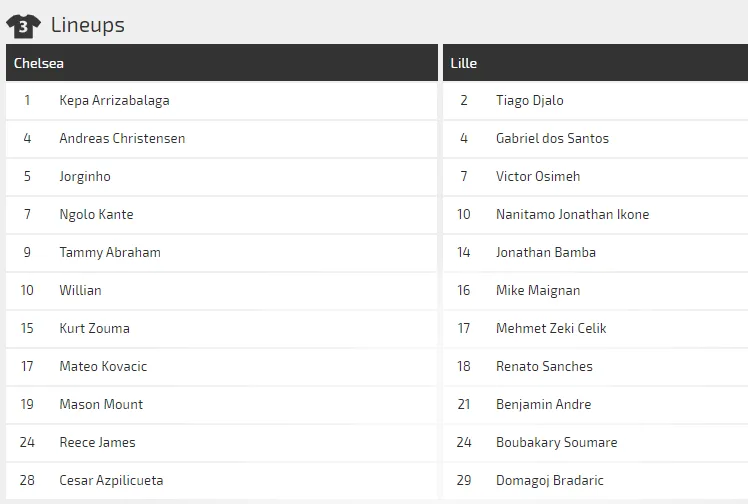Click on Jorginho in Chelsea lineup
This screenshot has height=504, width=748.
click(85, 176)
